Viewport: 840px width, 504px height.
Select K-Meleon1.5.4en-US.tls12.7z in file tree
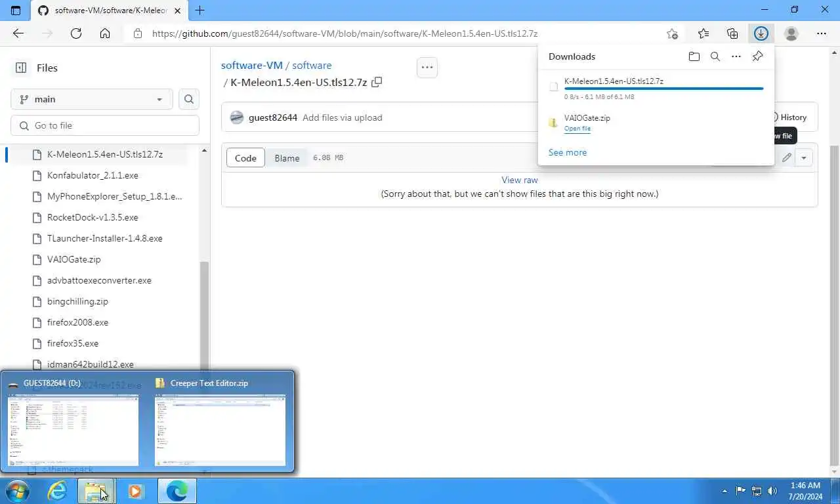coord(105,154)
